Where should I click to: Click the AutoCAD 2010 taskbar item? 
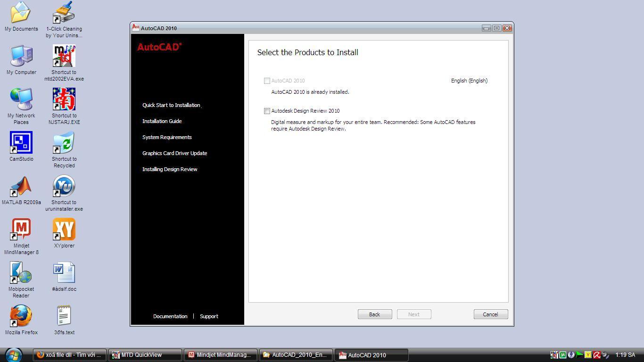372,355
